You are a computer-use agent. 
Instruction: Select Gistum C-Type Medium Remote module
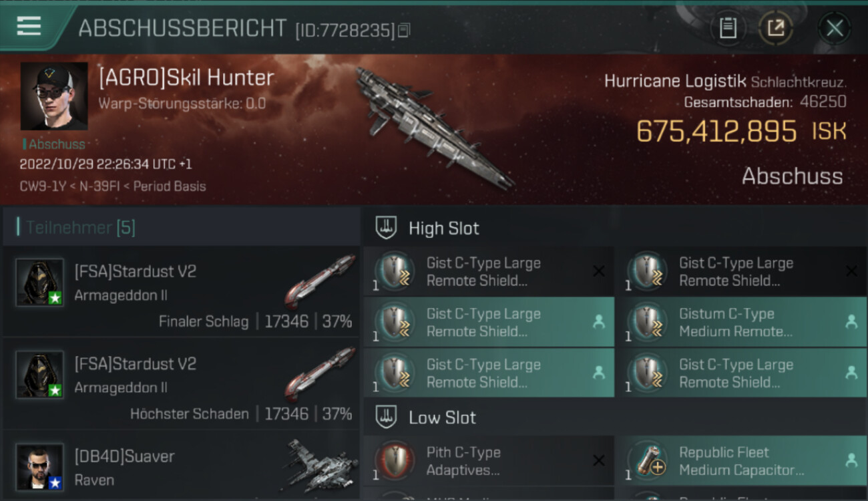click(x=742, y=322)
